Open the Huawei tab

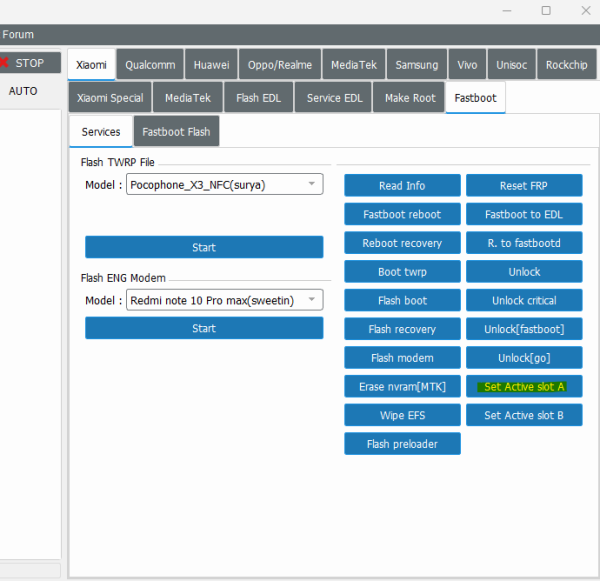click(x=211, y=65)
